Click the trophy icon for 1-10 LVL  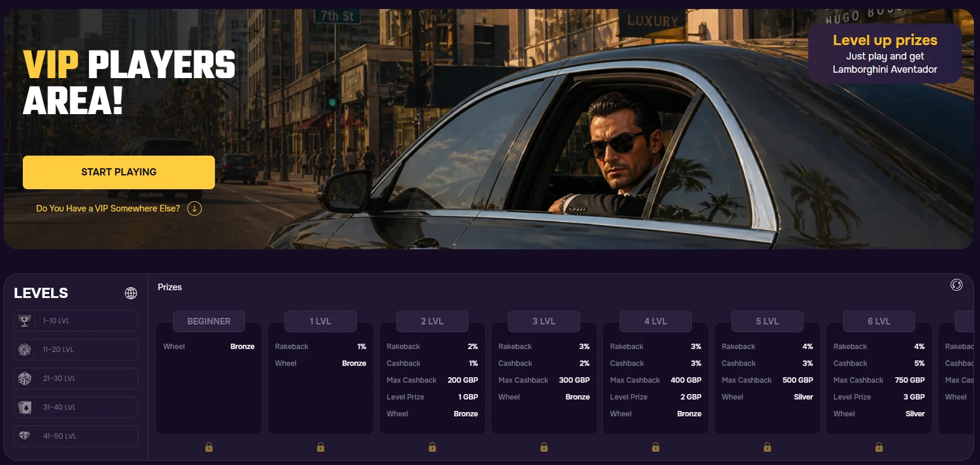(x=25, y=321)
